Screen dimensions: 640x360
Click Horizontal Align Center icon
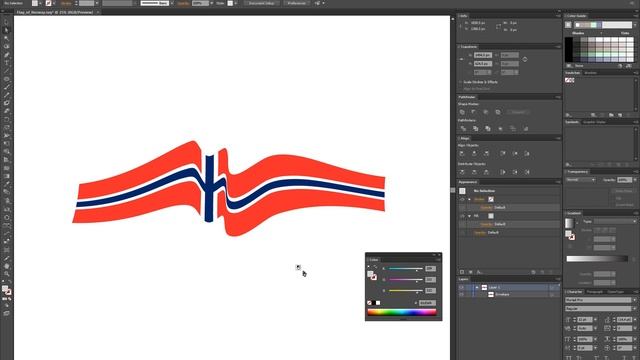(474, 153)
